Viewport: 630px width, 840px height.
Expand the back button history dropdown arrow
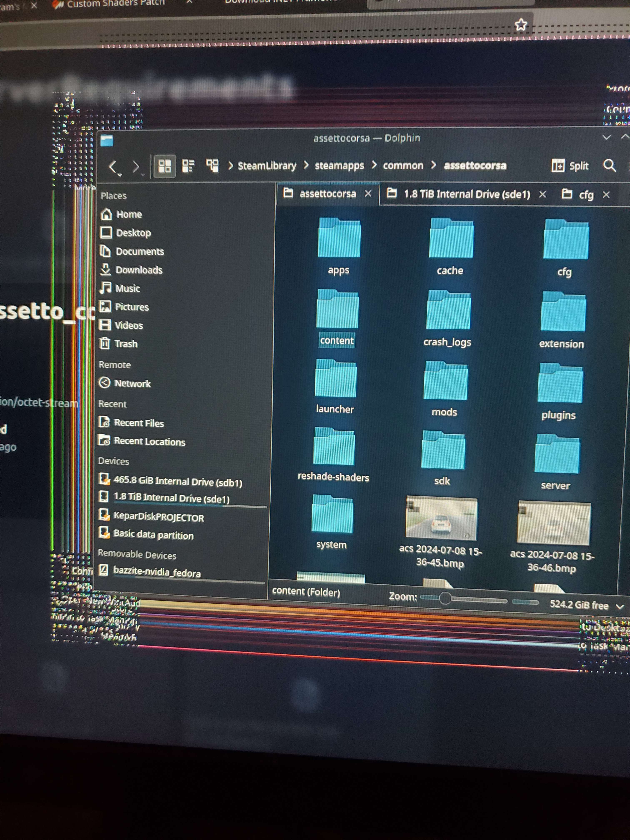120,175
